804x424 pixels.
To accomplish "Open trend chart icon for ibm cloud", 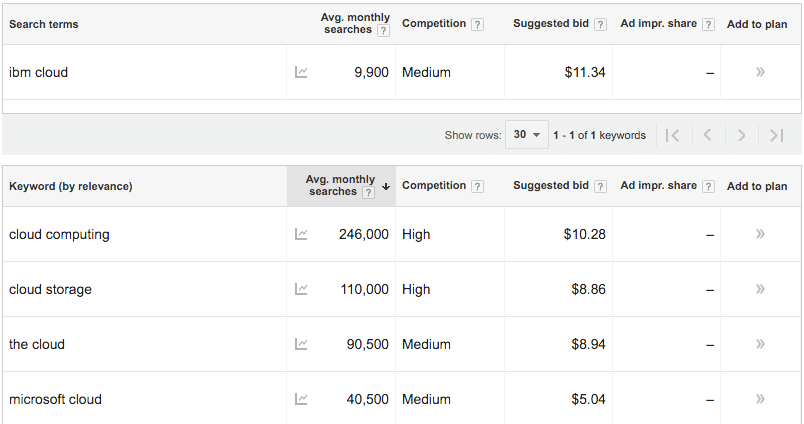I will pyautogui.click(x=301, y=72).
